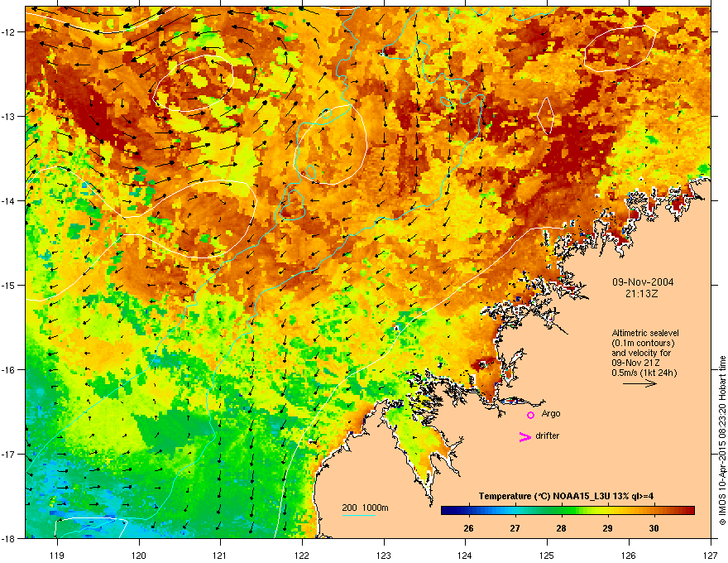Click the color bar value 26

tap(468, 528)
